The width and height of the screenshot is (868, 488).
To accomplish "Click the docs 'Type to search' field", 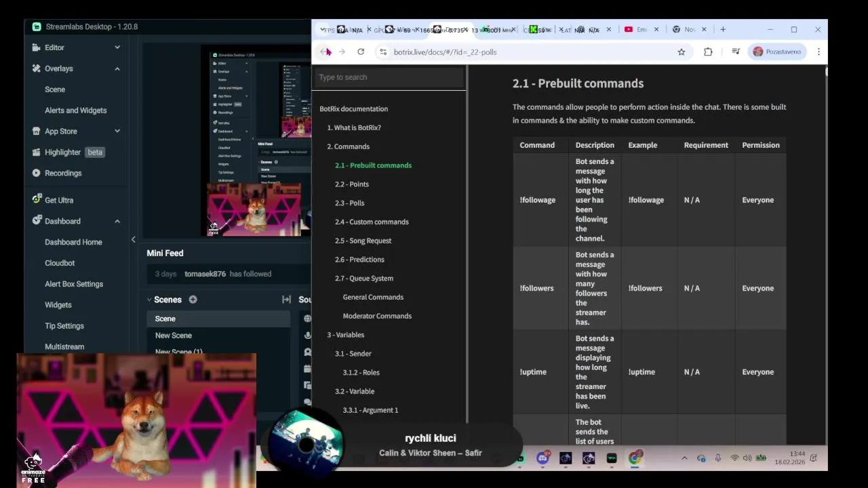I will [x=389, y=77].
